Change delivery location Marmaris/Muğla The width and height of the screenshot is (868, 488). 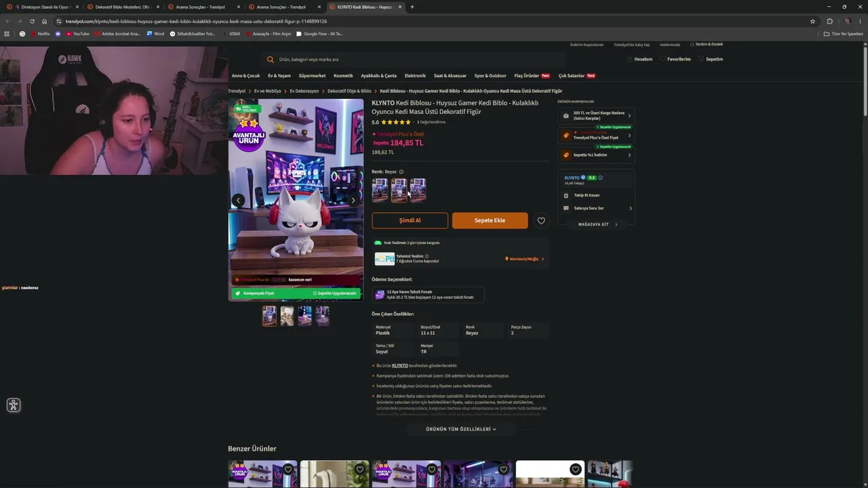pos(524,259)
